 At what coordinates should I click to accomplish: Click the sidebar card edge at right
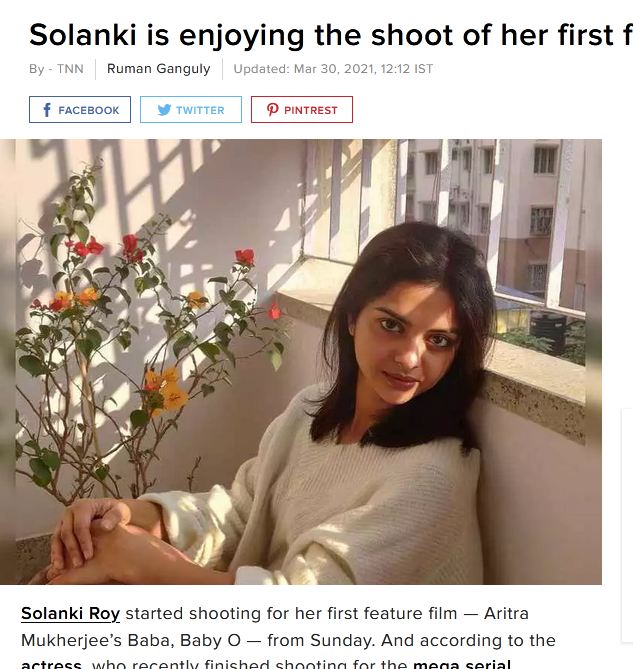[627, 525]
